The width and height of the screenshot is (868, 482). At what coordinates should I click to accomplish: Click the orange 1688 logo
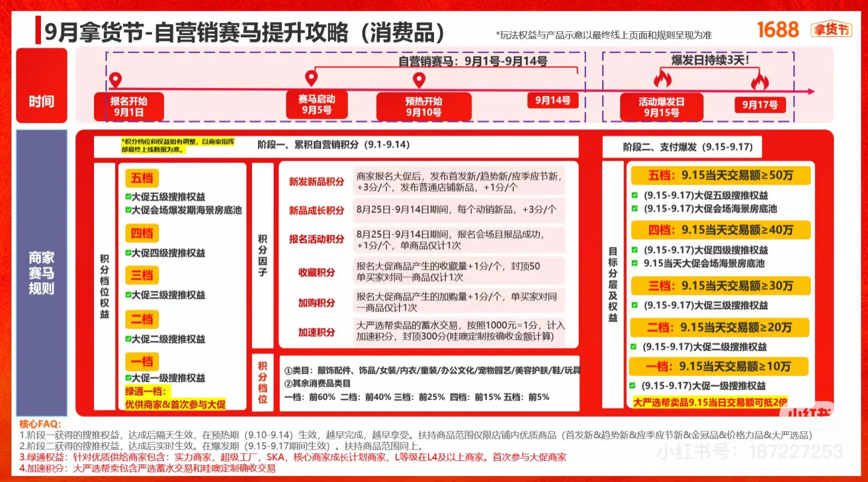point(778,29)
